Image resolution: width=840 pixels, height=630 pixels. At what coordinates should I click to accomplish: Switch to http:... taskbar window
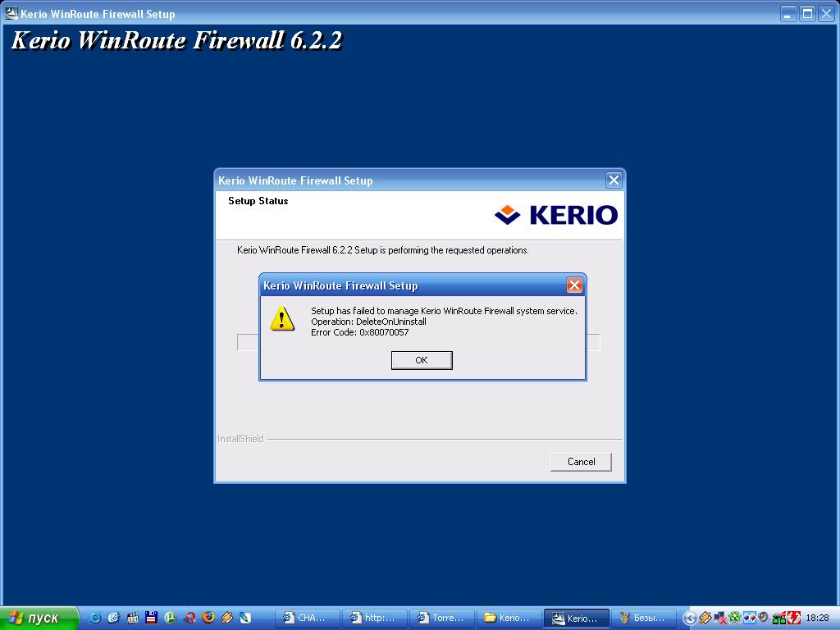pos(375,619)
